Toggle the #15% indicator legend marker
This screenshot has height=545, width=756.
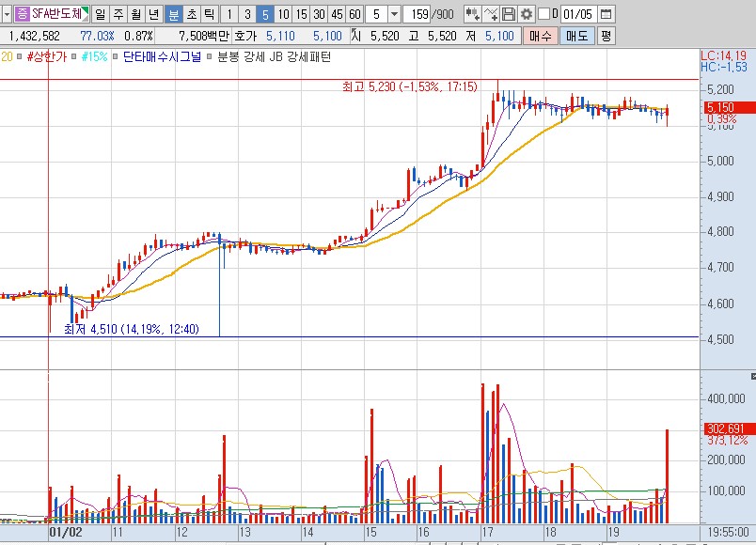(73, 57)
